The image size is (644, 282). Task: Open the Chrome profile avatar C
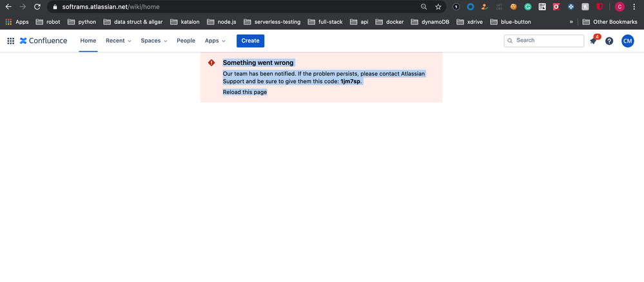click(x=620, y=6)
